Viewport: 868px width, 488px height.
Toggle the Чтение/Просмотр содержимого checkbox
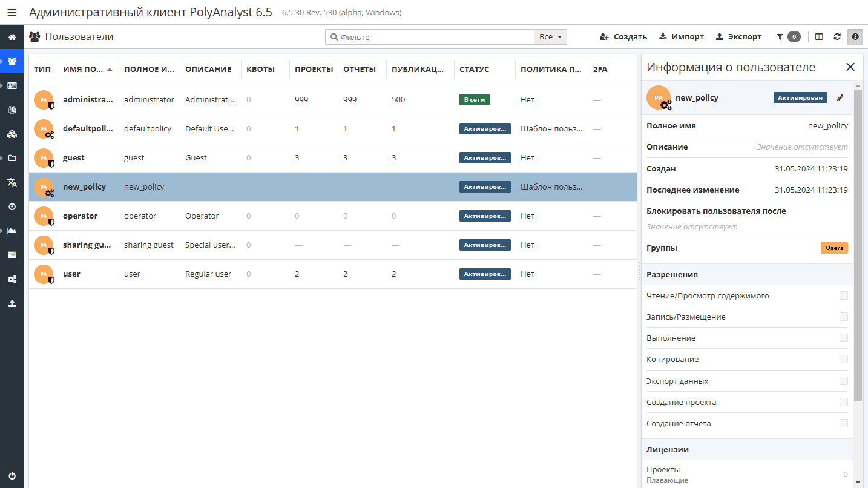coord(844,295)
